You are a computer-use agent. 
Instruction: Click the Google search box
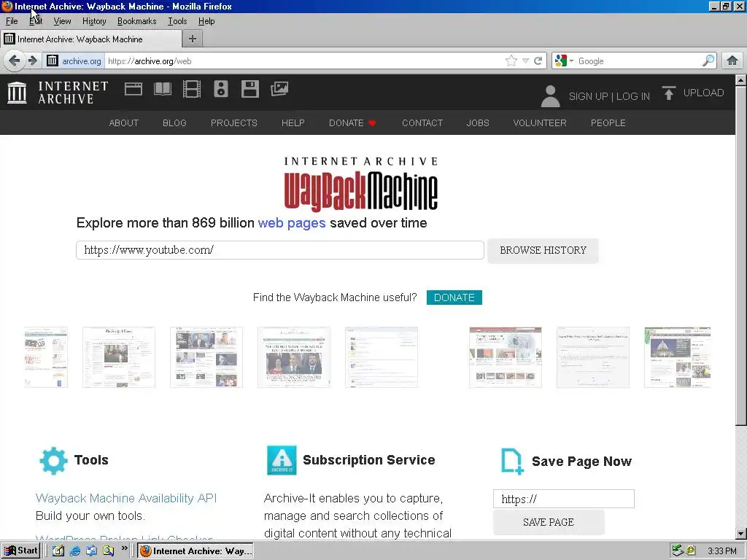coord(638,61)
